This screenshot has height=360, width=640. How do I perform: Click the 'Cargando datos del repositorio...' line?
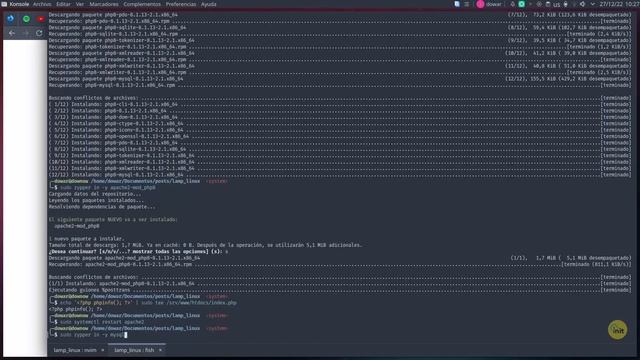pyautogui.click(x=95, y=194)
